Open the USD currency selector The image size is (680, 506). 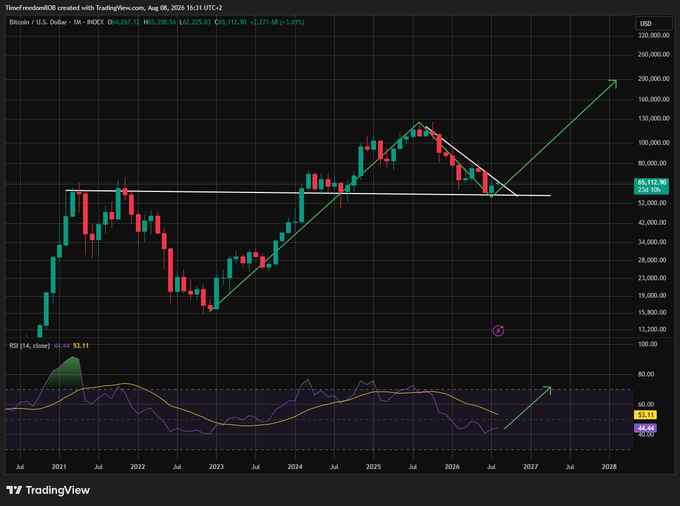(652, 23)
